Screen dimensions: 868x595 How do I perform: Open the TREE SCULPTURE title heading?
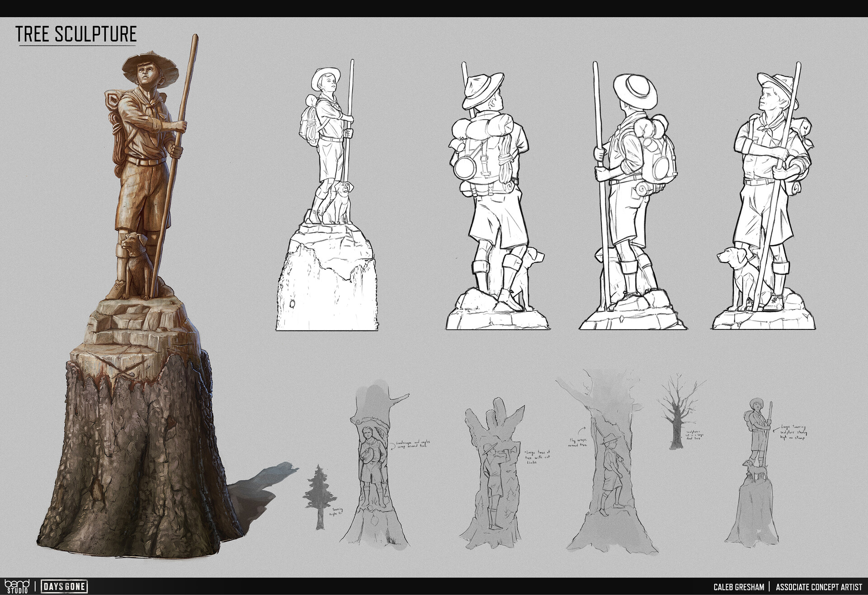[x=76, y=33]
